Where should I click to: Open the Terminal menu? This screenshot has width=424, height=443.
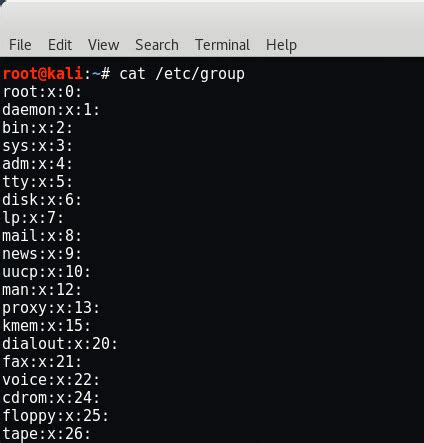[x=222, y=45]
